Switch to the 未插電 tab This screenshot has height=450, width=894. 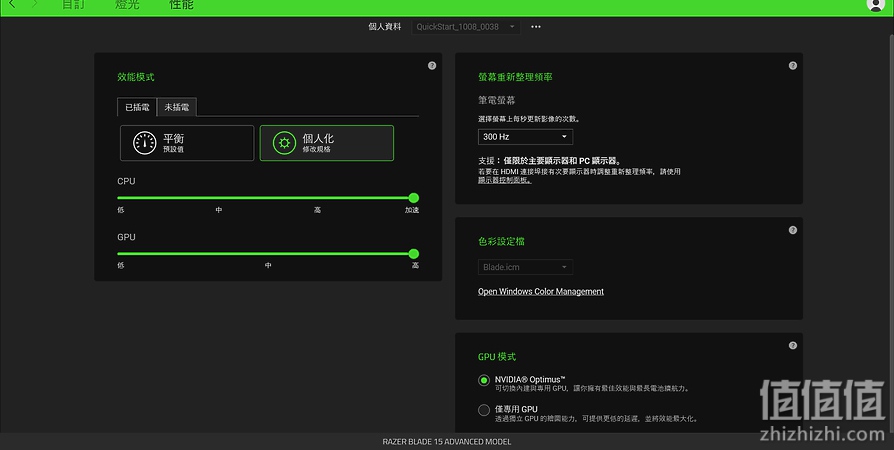coord(177,107)
